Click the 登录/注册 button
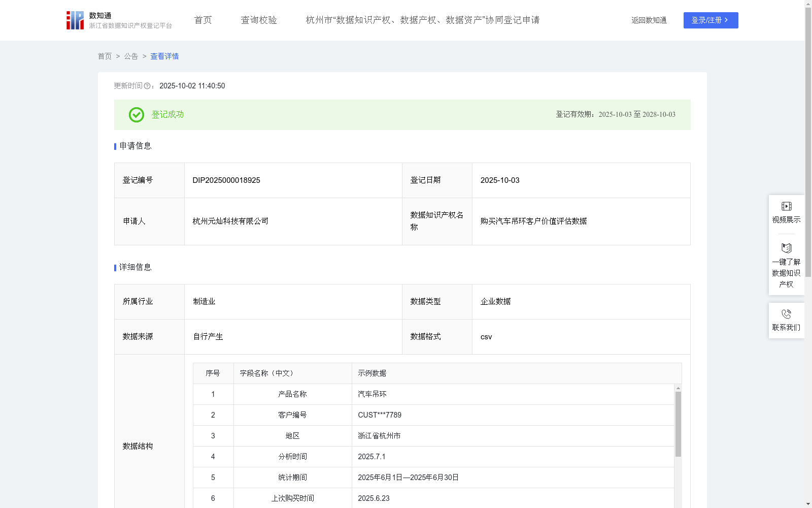The image size is (812, 508). [x=710, y=20]
